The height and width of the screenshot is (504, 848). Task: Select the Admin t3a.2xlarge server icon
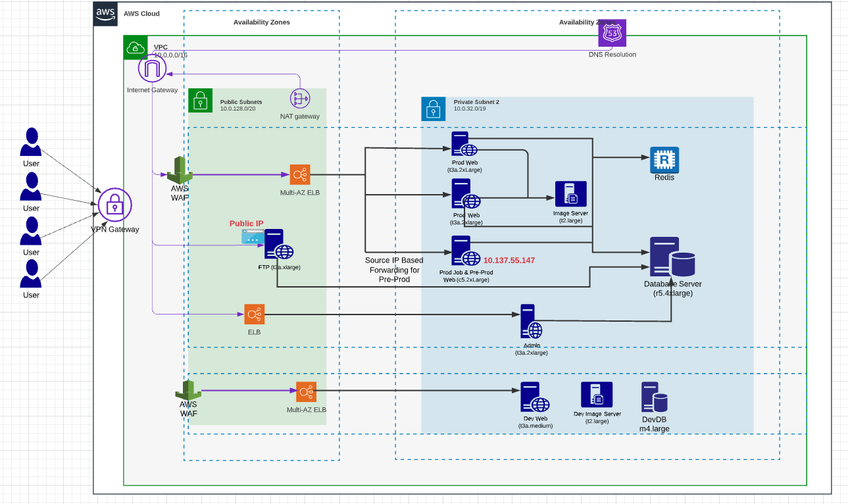coord(530,320)
